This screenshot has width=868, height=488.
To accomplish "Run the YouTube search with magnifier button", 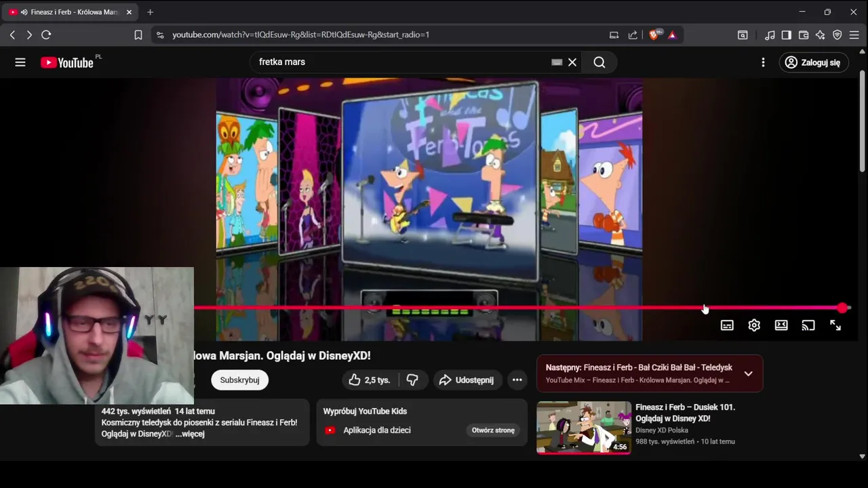I will [599, 62].
